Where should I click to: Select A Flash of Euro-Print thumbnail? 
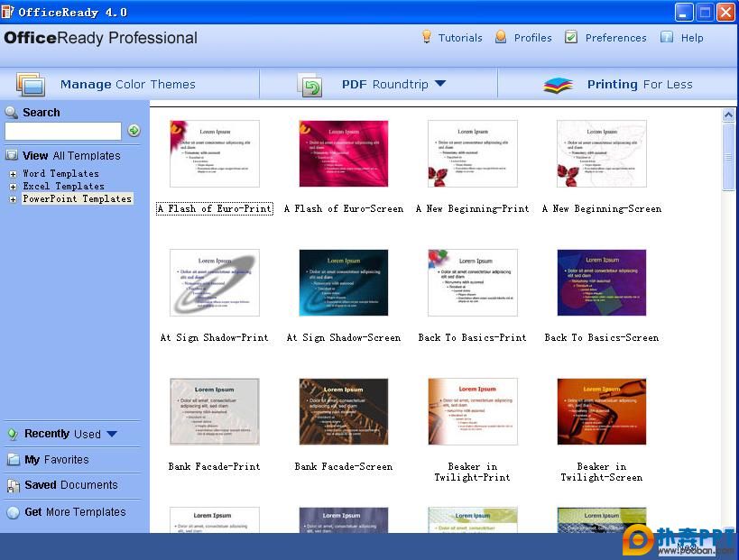[215, 153]
